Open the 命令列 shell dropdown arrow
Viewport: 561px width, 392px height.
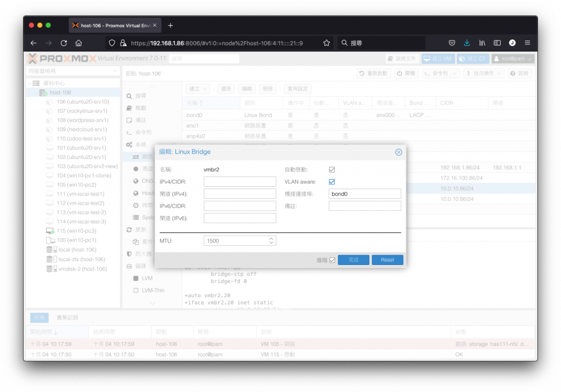454,73
